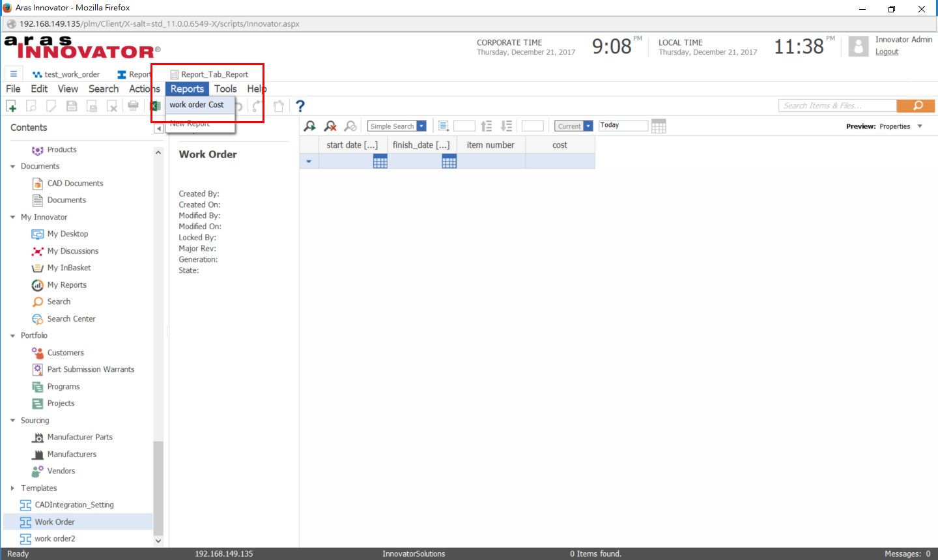
Task: Click the finish_date column header
Action: pyautogui.click(x=421, y=145)
